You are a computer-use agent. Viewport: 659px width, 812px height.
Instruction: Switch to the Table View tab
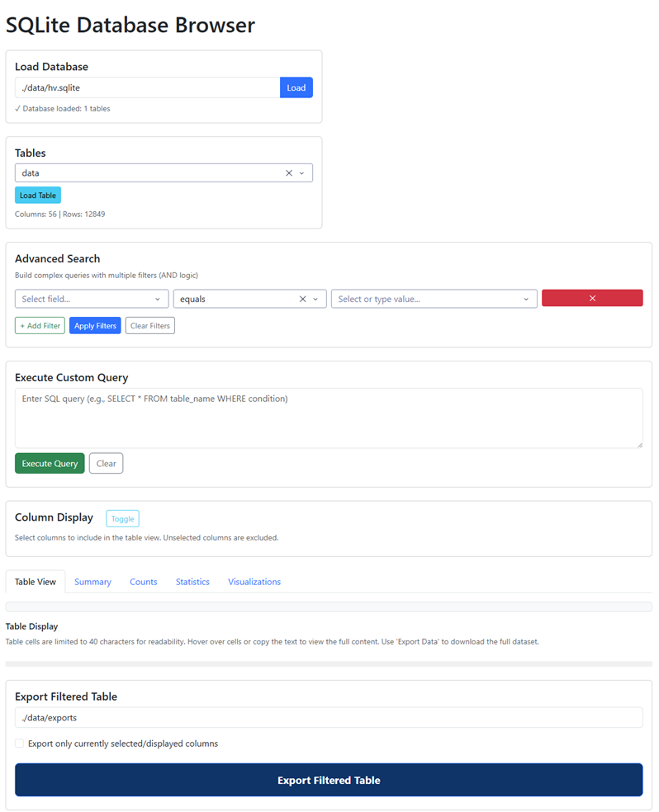(x=36, y=582)
